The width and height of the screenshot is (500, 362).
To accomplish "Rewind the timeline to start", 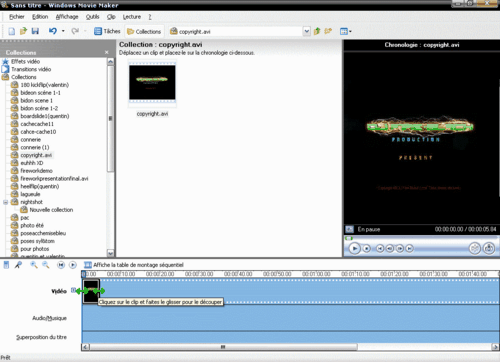I will click(61, 265).
